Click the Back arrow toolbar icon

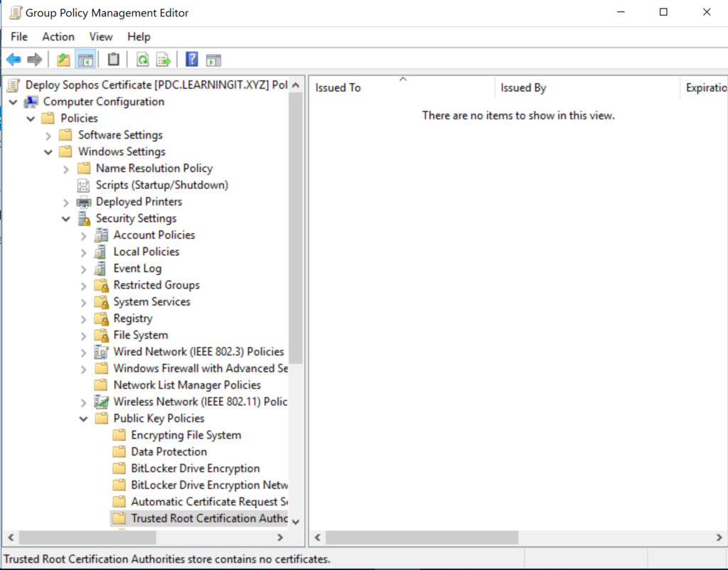(x=14, y=60)
